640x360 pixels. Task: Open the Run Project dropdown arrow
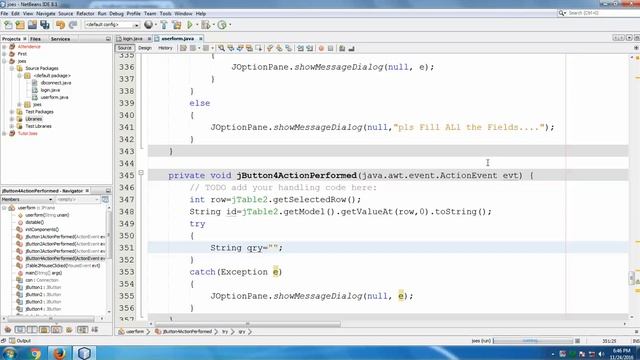pyautogui.click(x=197, y=25)
